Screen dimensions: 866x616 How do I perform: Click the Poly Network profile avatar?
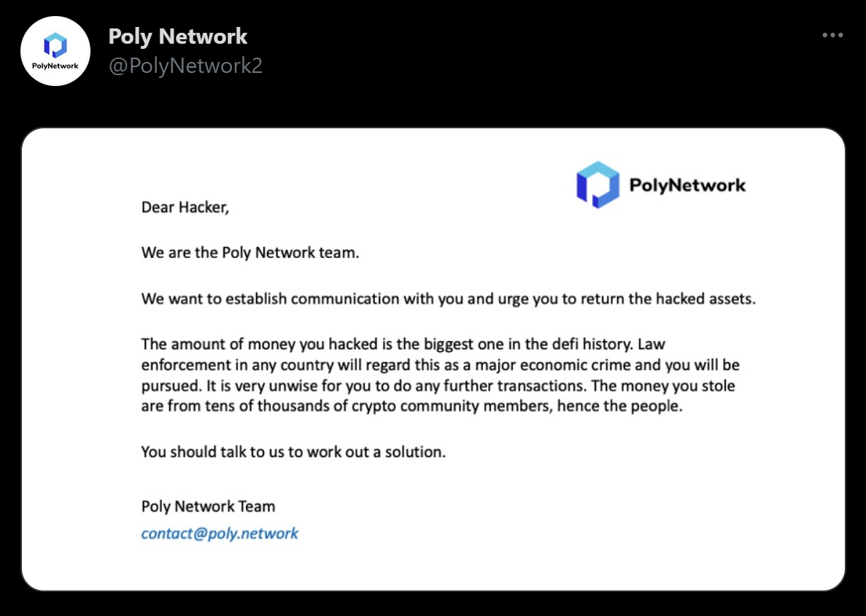coord(55,51)
